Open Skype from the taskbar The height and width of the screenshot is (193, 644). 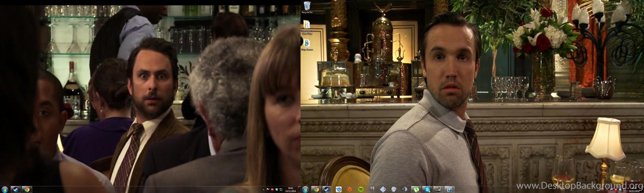[x=427, y=189]
